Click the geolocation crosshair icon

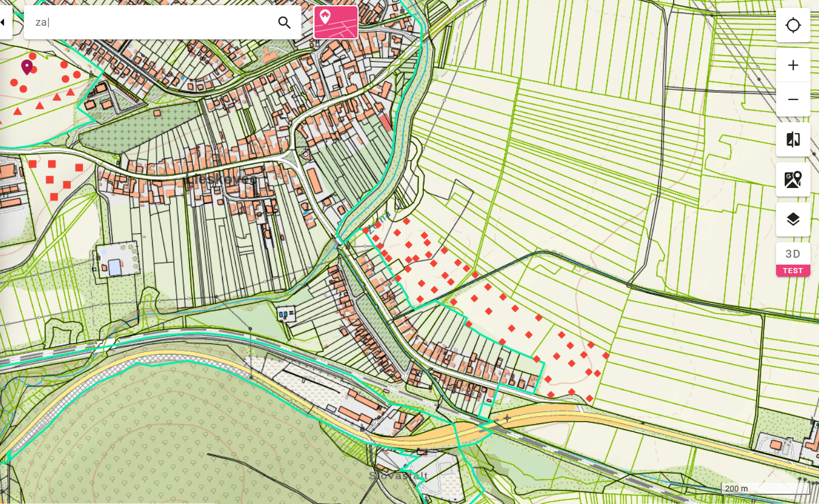click(793, 25)
